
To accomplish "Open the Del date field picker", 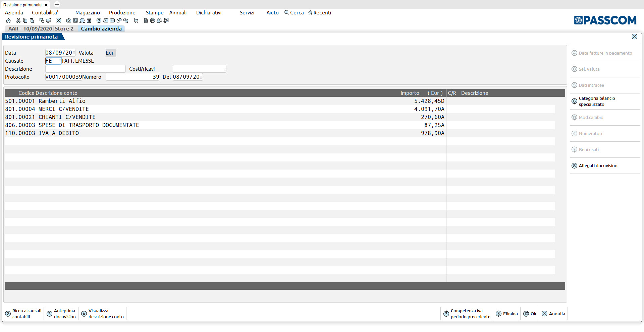I will point(201,77).
